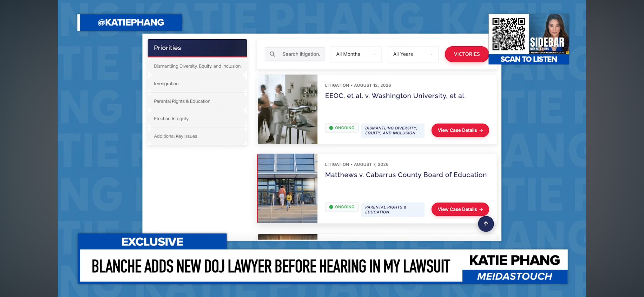This screenshot has width=644, height=297.
Task: Scan the Sidebar podcast QR code
Action: [508, 34]
